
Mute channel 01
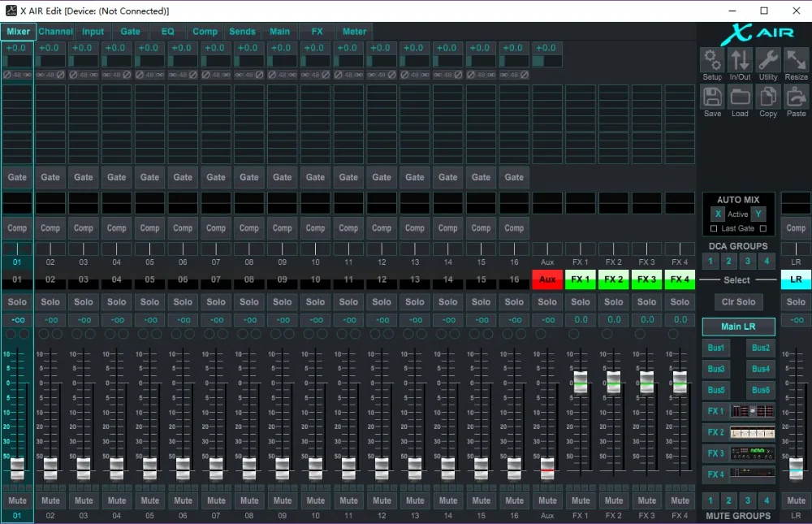coord(17,500)
